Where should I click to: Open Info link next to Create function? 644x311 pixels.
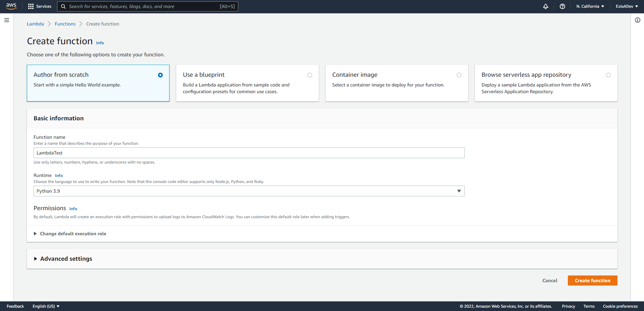pyautogui.click(x=100, y=43)
